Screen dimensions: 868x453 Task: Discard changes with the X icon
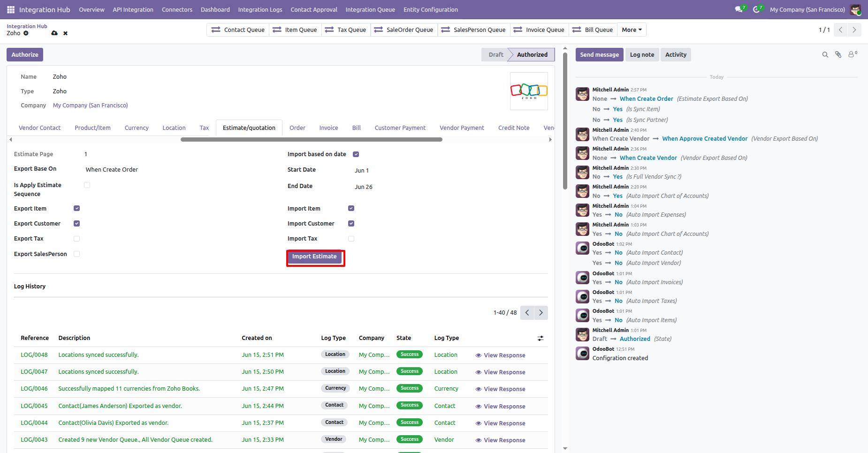point(65,33)
